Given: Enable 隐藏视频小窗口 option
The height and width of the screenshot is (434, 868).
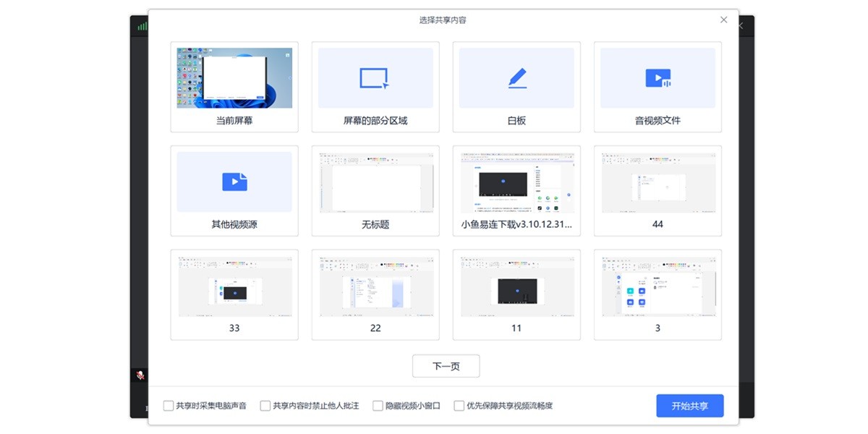Looking at the screenshot, I should pyautogui.click(x=378, y=406).
